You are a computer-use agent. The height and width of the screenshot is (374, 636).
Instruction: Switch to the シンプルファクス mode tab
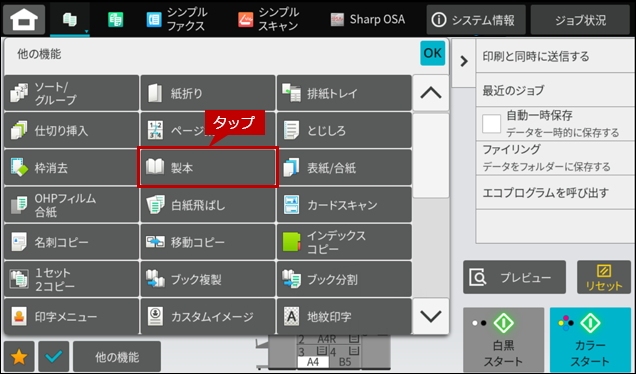point(177,19)
